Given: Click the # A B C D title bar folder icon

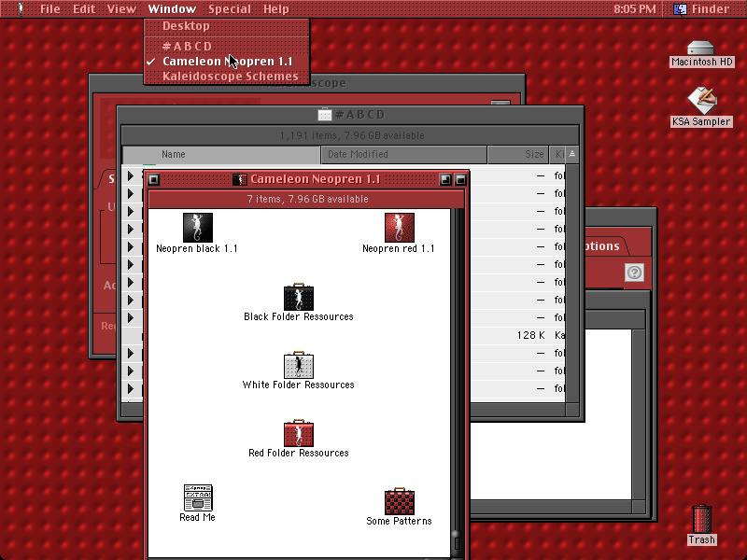Looking at the screenshot, I should coord(324,115).
